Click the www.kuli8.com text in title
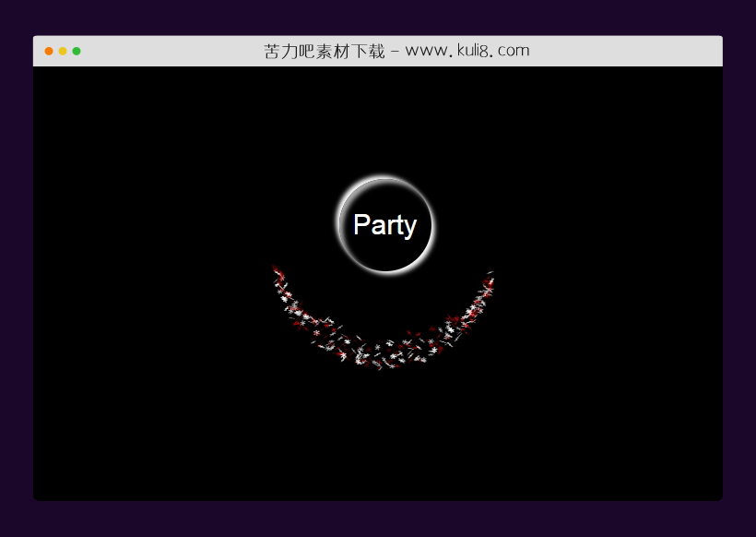Screen dimensions: 756x537 [467, 51]
